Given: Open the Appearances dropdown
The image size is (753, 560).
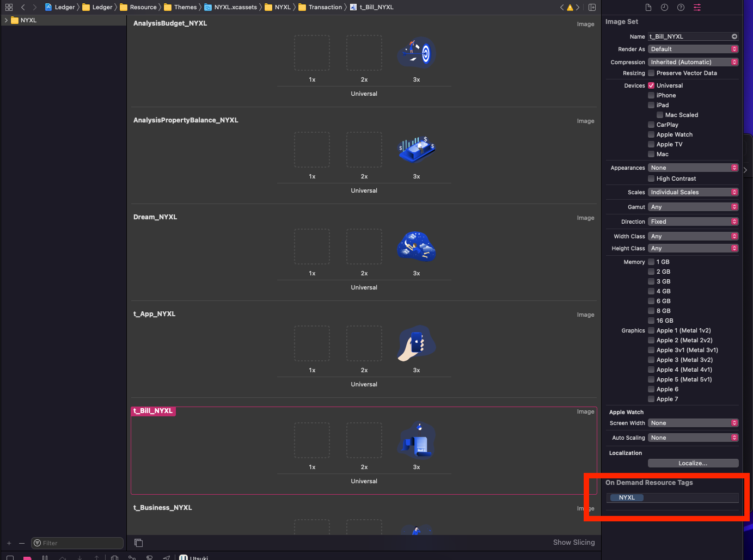Looking at the screenshot, I should (693, 168).
